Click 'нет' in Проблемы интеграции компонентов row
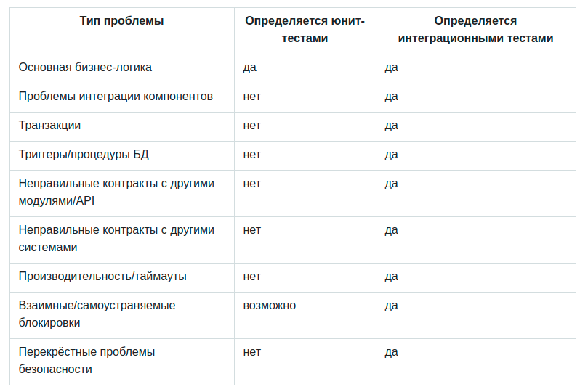 251,97
